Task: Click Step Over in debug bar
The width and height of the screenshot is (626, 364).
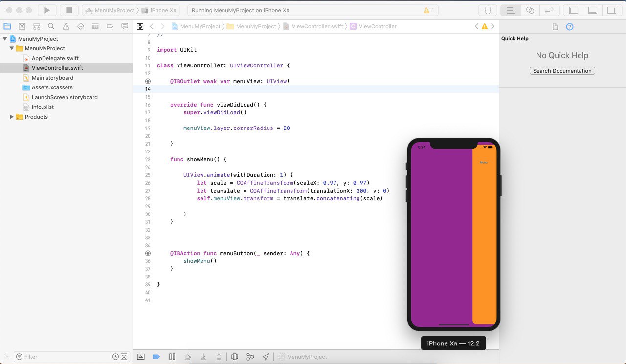Action: point(188,357)
